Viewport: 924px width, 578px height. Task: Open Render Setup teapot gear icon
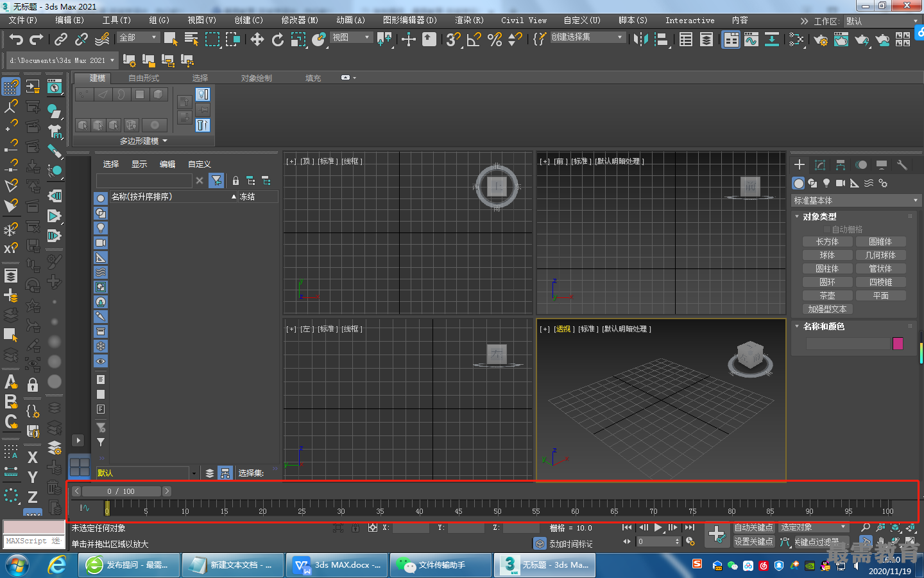click(x=821, y=39)
